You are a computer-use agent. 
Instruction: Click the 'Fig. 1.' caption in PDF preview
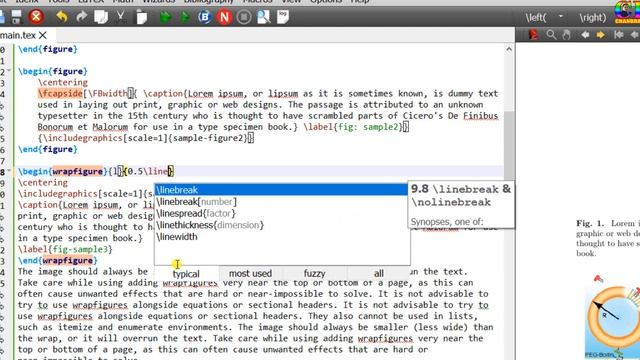[590, 223]
